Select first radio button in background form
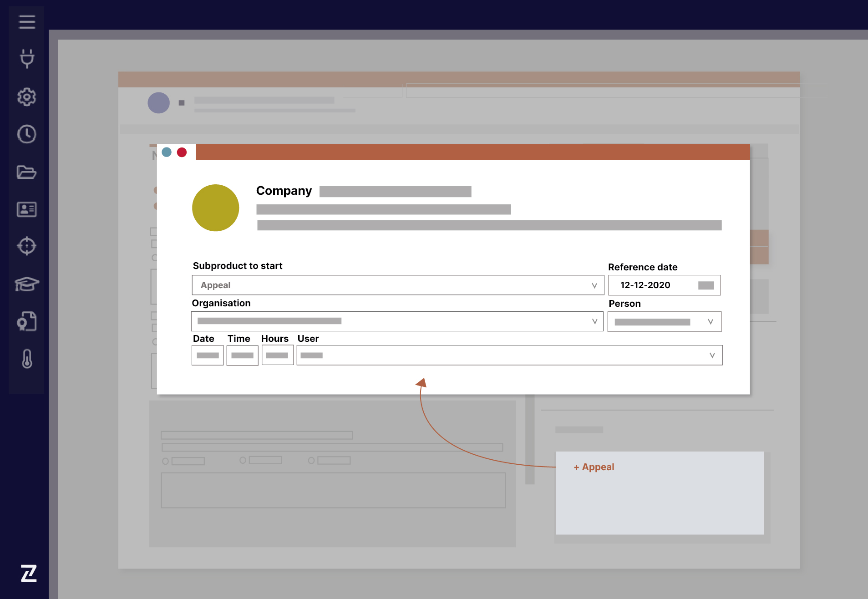The image size is (868, 599). point(166,461)
